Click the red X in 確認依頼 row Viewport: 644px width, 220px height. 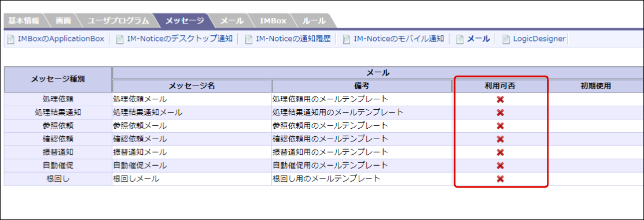pyautogui.click(x=501, y=139)
